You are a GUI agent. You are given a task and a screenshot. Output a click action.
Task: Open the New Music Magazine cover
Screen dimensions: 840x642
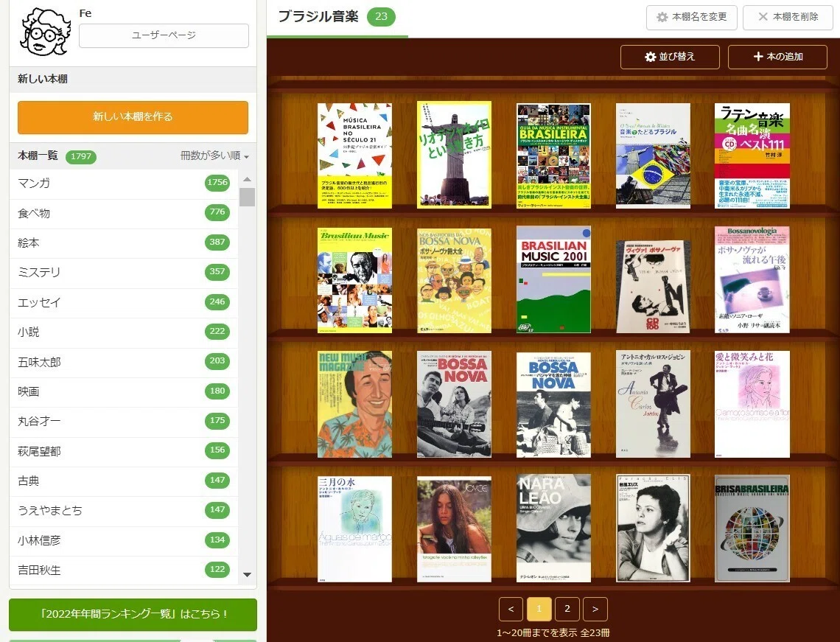[x=354, y=405]
